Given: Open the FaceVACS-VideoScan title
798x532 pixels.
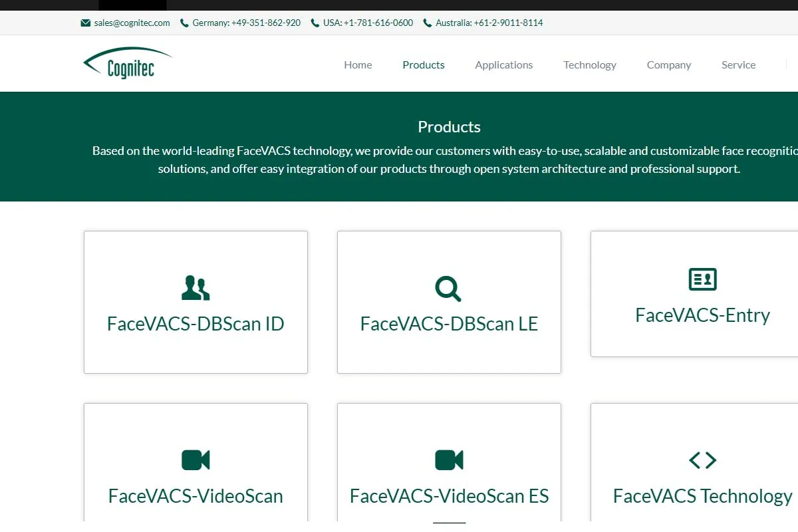Looking at the screenshot, I should click(196, 496).
